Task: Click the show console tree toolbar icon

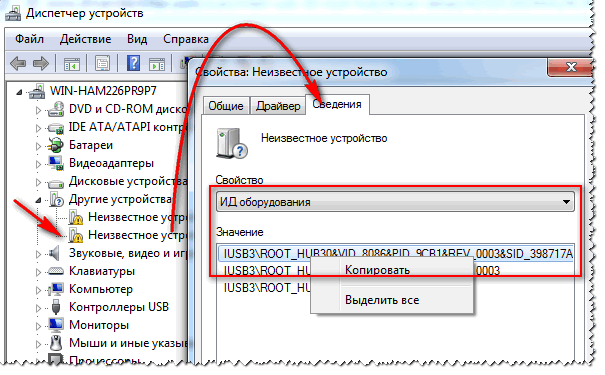Action: (71, 64)
